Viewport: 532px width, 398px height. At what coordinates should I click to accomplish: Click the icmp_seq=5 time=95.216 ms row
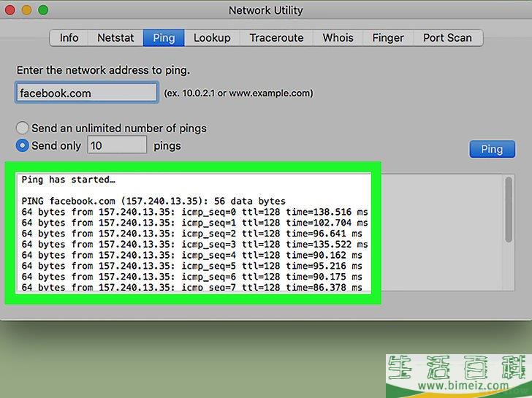point(192,266)
